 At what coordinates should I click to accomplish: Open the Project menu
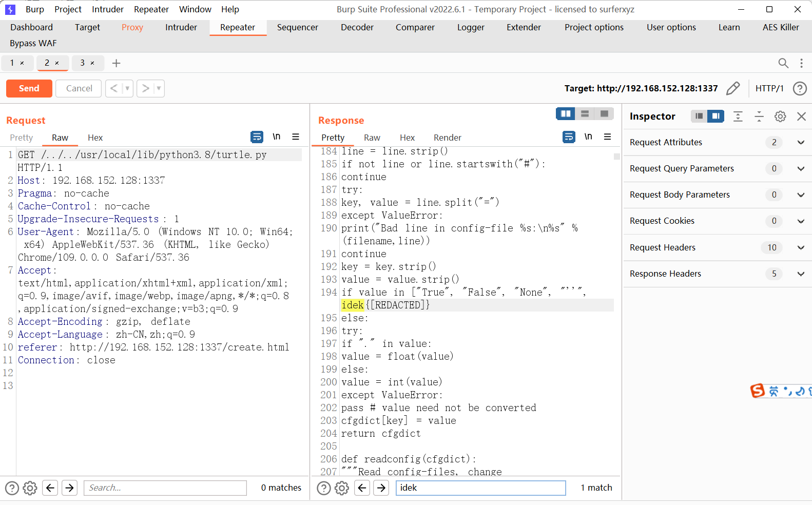click(68, 9)
